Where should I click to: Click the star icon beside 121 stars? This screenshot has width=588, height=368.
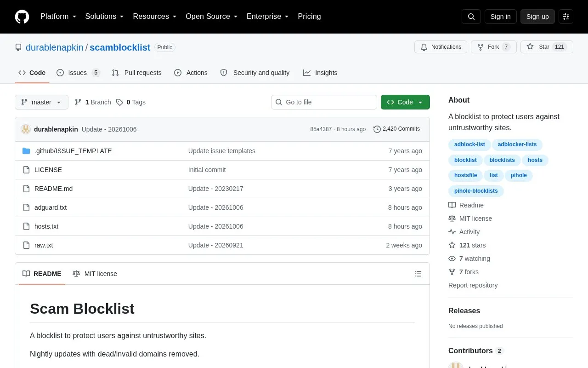452,245
